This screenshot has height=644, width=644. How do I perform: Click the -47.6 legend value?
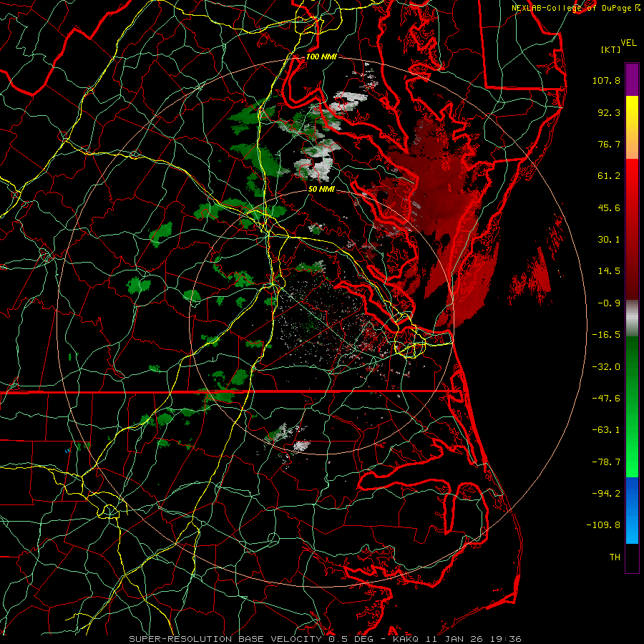point(606,399)
